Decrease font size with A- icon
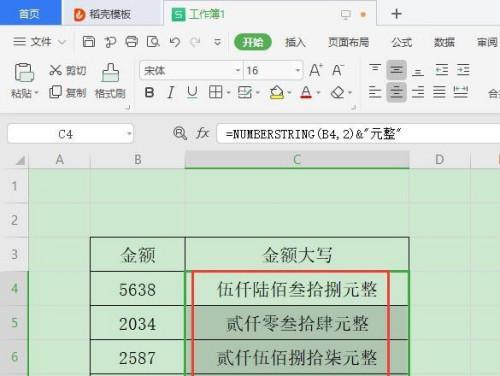This screenshot has height=376, width=500. point(338,70)
